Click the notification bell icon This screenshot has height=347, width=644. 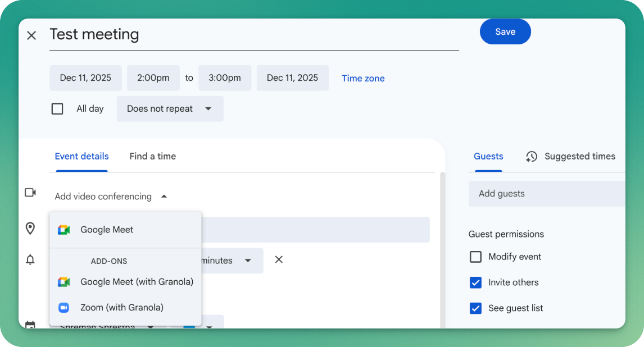tap(30, 259)
